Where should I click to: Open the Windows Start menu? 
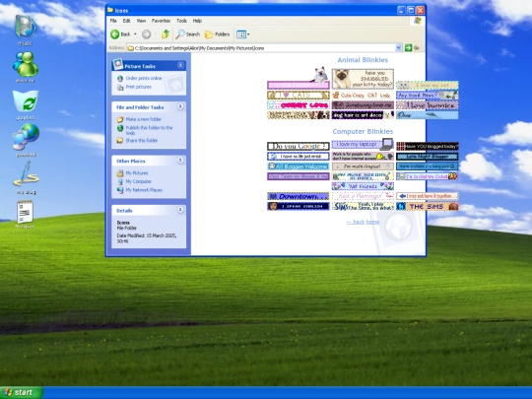click(x=22, y=392)
